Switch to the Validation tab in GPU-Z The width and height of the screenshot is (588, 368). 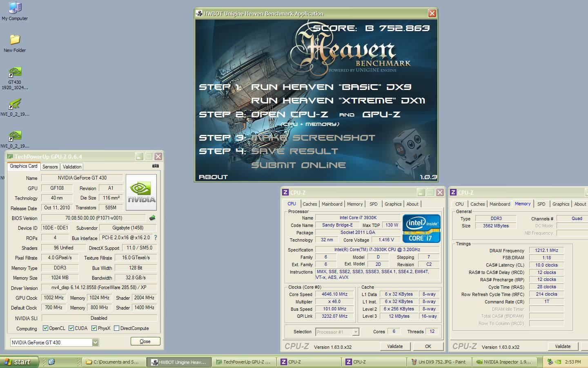click(x=72, y=166)
